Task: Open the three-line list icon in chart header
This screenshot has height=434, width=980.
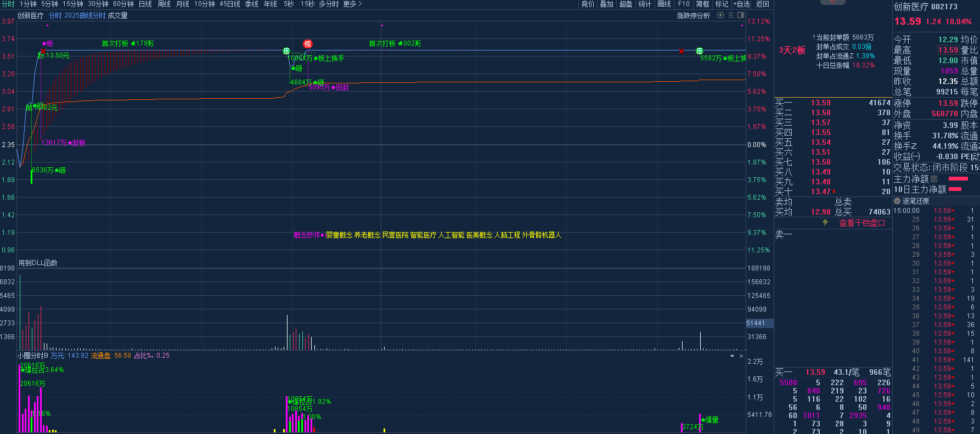Action: click(x=731, y=15)
